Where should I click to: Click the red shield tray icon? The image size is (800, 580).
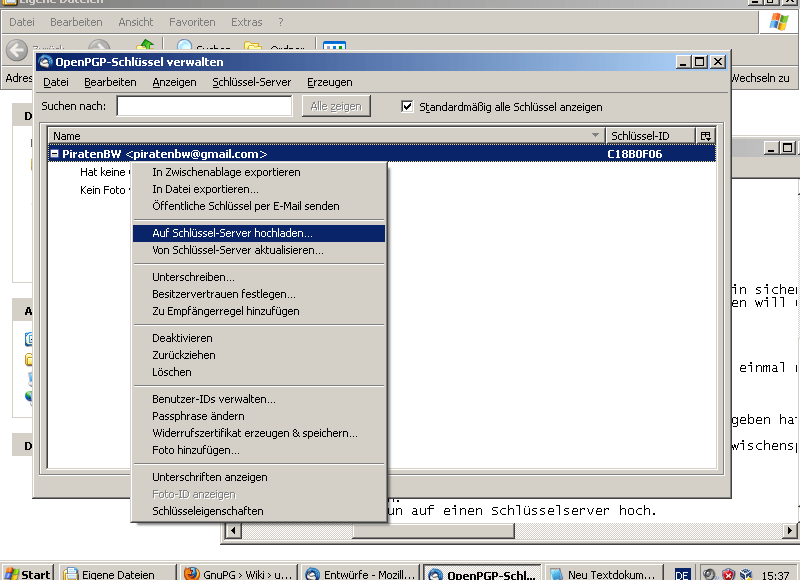coord(728,574)
